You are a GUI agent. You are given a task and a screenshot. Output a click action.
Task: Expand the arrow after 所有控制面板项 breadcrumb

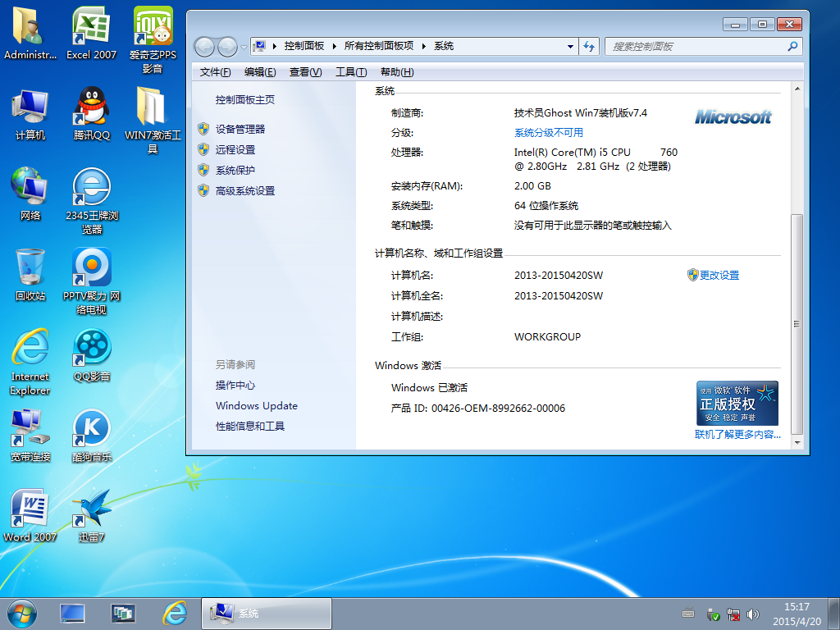424,46
